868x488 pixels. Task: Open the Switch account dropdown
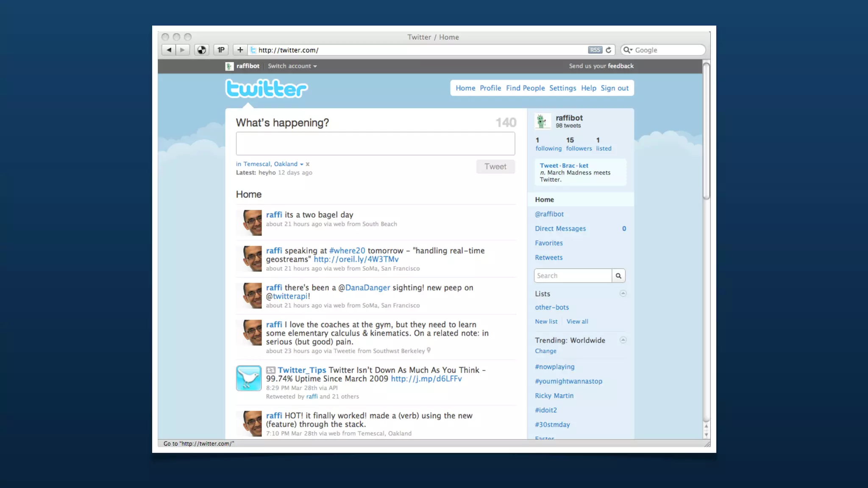point(292,66)
